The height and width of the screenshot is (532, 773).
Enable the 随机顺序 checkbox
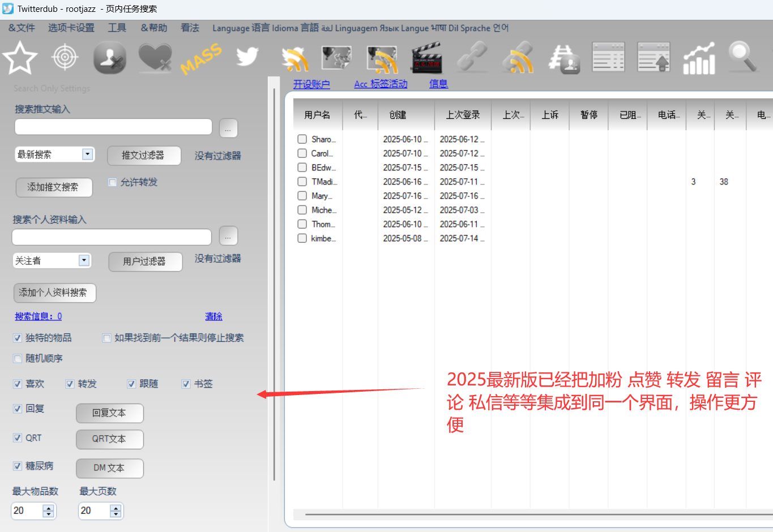[x=18, y=358]
